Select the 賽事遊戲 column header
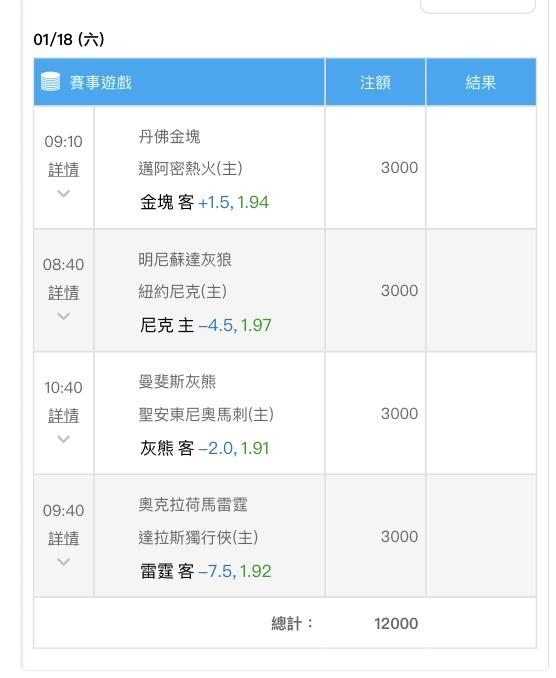The image size is (556, 678). [100, 82]
